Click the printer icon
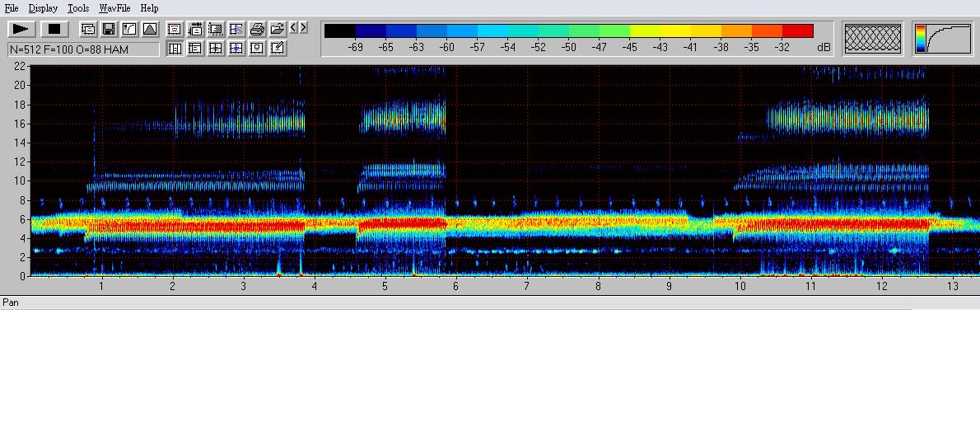980x422 pixels. pos(257,29)
